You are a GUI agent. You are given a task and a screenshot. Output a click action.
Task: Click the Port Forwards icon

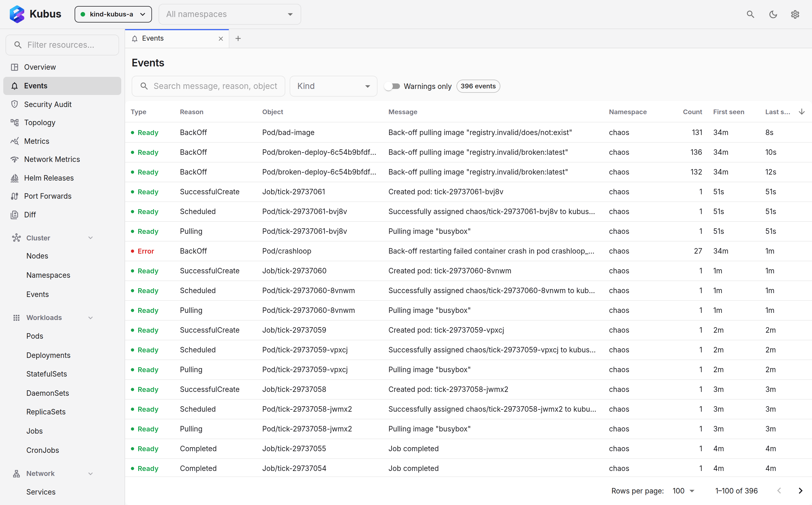tap(14, 196)
